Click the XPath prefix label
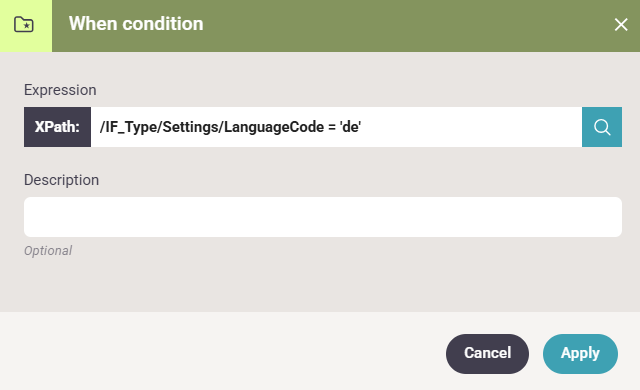This screenshot has width=640, height=390. click(57, 127)
